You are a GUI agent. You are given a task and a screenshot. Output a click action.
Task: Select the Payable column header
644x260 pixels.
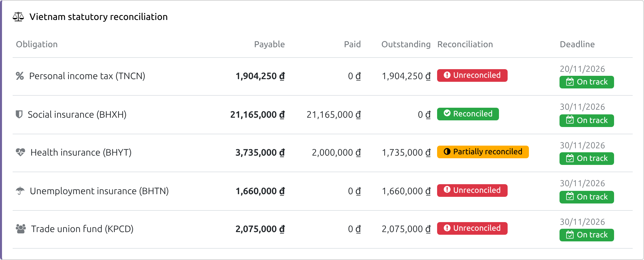pos(269,44)
